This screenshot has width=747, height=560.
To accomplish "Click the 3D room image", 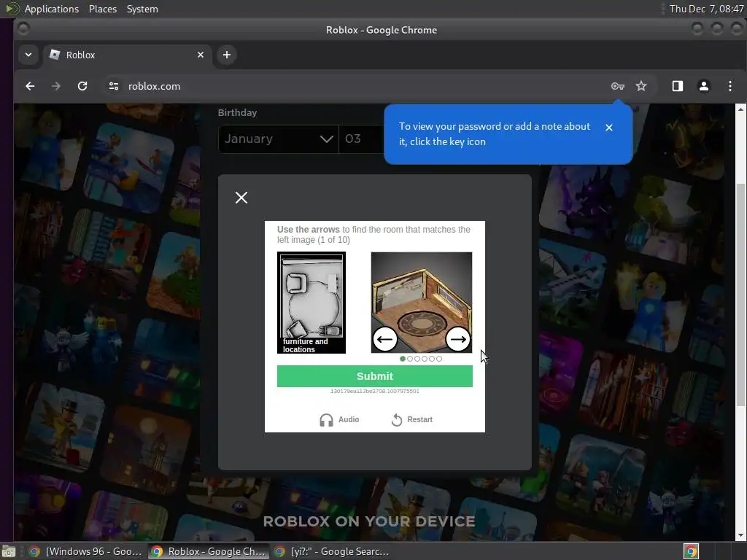I will click(x=422, y=303).
